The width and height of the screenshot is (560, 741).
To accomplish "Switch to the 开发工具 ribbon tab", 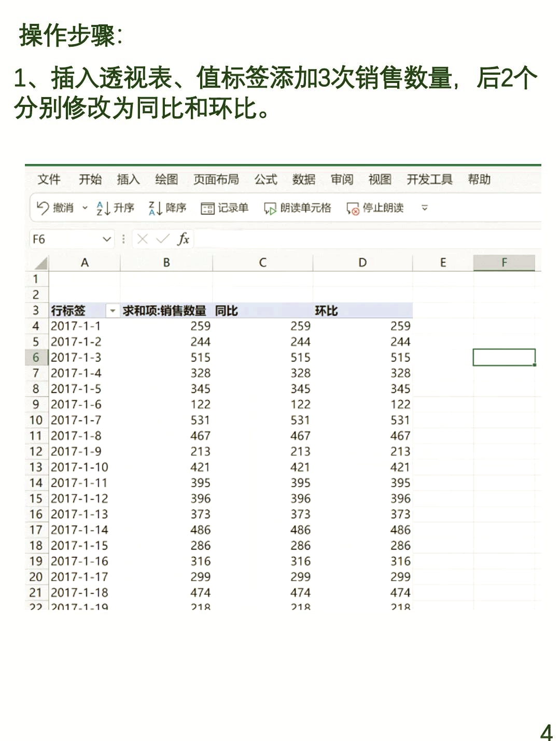I will pos(429,180).
